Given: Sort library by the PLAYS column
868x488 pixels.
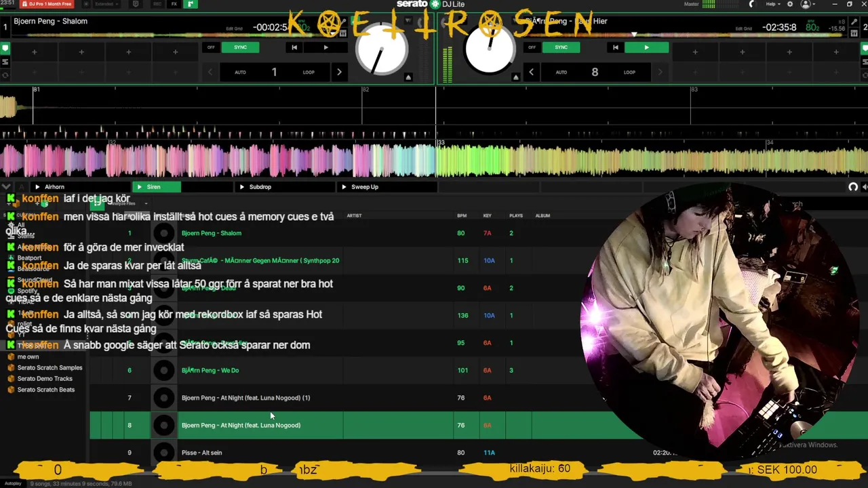Looking at the screenshot, I should [516, 216].
